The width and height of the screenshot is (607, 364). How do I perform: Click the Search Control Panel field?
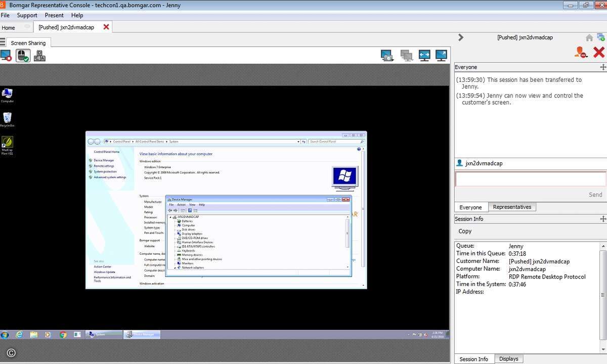[336, 142]
